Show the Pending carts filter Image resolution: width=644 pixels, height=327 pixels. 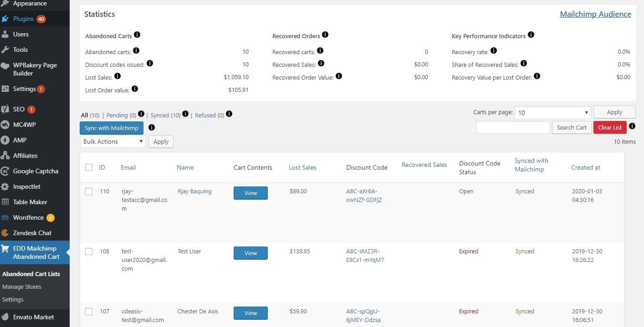click(x=117, y=116)
